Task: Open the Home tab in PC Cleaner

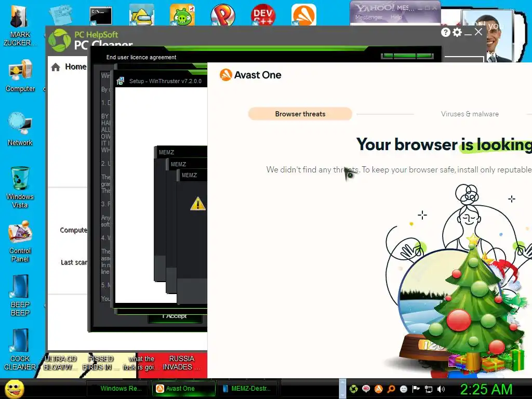Action: [x=69, y=67]
